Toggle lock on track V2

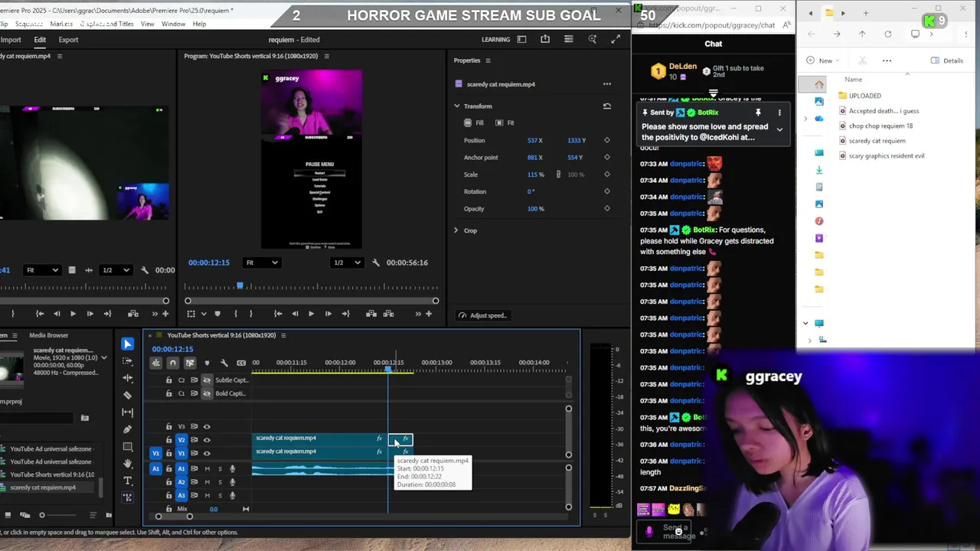tap(168, 440)
